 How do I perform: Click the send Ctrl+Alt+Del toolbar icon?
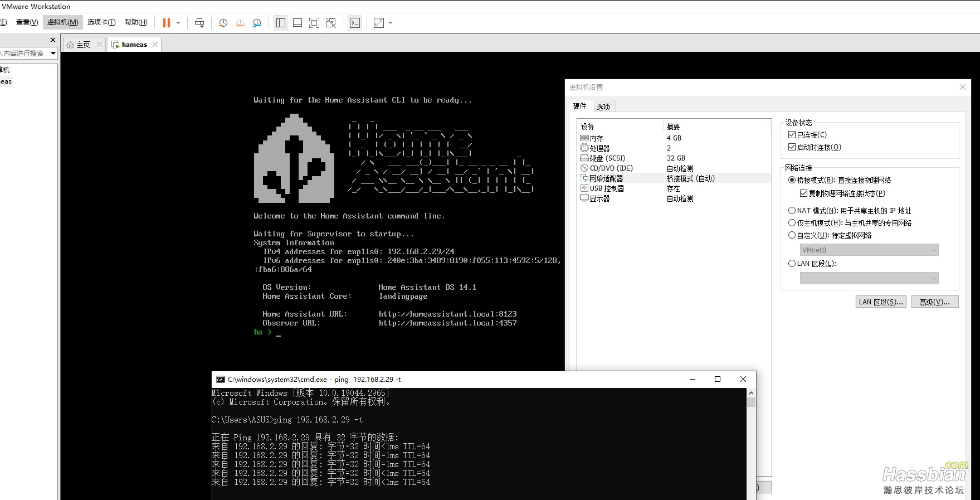tap(199, 23)
